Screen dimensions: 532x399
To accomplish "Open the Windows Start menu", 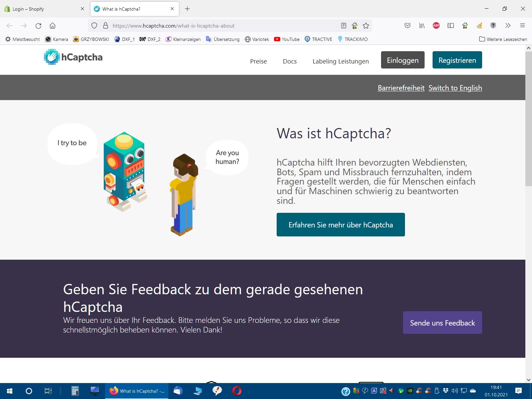I will click(x=10, y=391).
